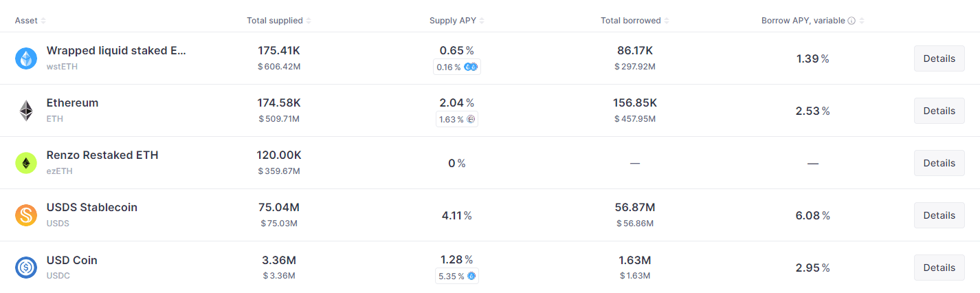The height and width of the screenshot is (293, 980).
Task: Click the Borrow APY info icon
Action: point(851,21)
